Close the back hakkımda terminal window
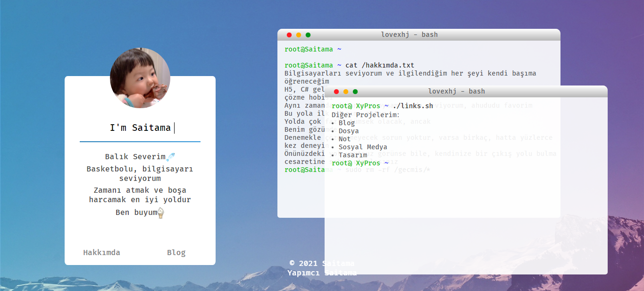The width and height of the screenshot is (644, 291). [x=289, y=35]
